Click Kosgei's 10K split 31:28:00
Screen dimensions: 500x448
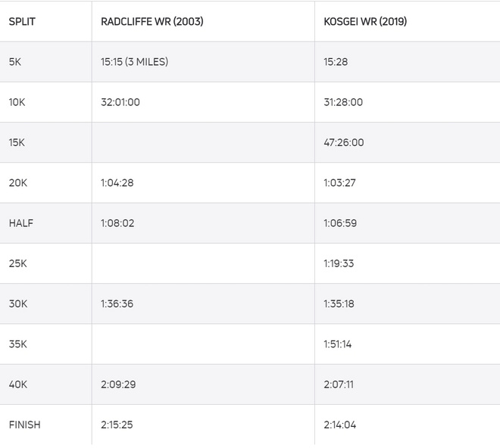tap(343, 102)
